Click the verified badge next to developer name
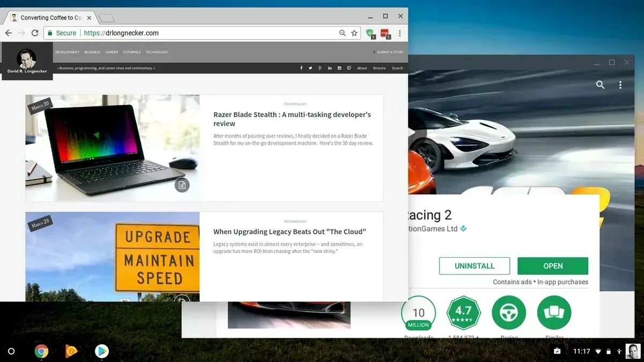The height and width of the screenshot is (362, 644). tap(463, 229)
